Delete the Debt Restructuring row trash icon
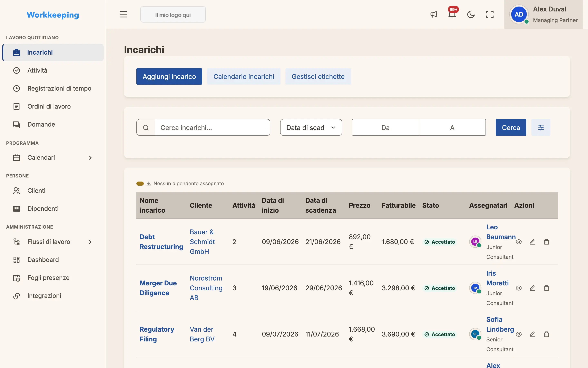 point(546,242)
